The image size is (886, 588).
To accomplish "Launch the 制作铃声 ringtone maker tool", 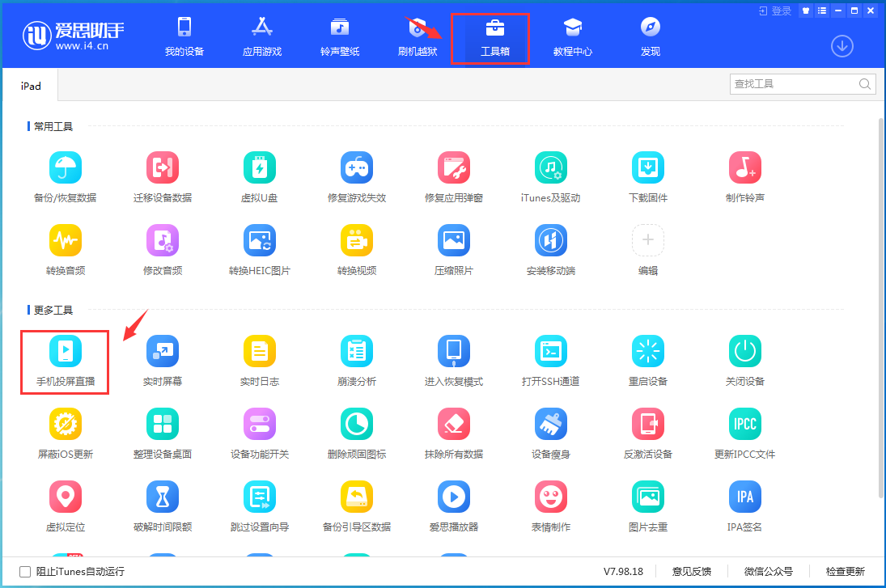I will point(744,176).
